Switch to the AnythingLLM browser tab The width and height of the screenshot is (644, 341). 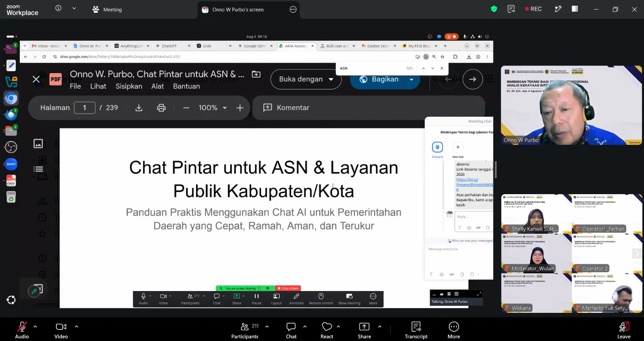(x=131, y=46)
